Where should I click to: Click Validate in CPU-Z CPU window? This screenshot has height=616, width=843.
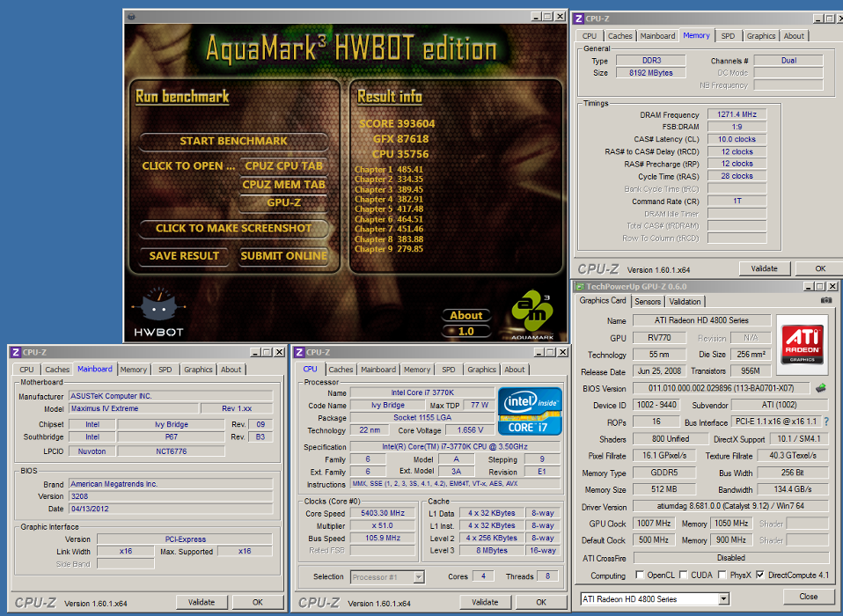coord(485,602)
